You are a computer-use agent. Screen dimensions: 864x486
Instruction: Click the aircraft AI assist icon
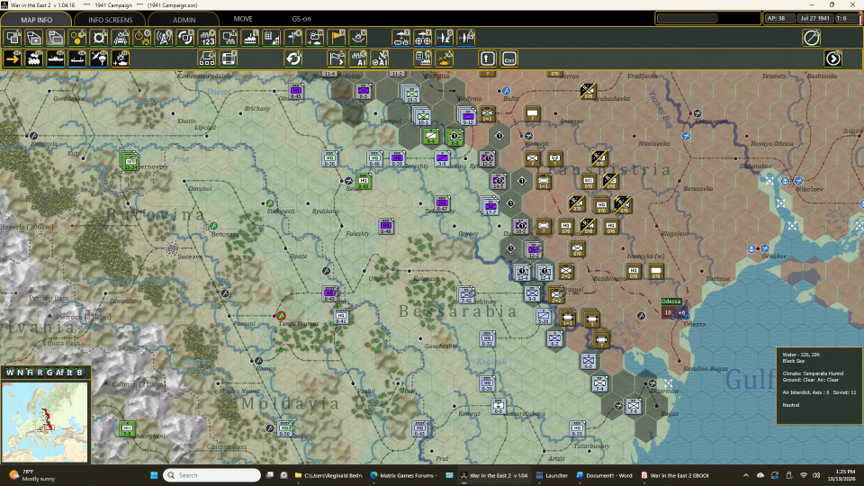tap(380, 58)
